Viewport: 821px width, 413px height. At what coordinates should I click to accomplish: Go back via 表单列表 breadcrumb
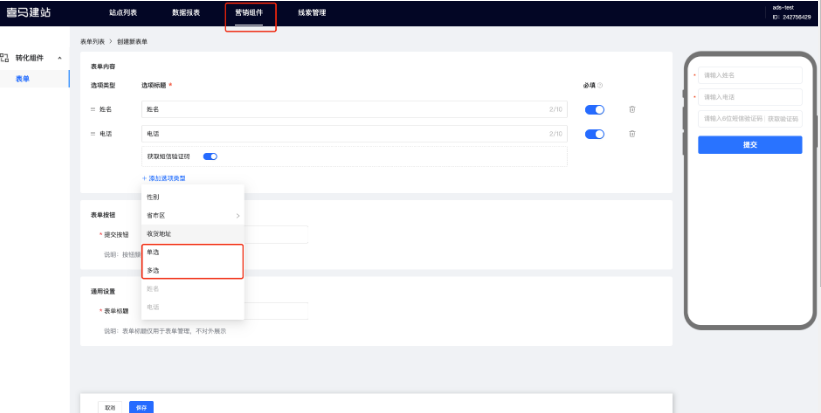pos(93,40)
